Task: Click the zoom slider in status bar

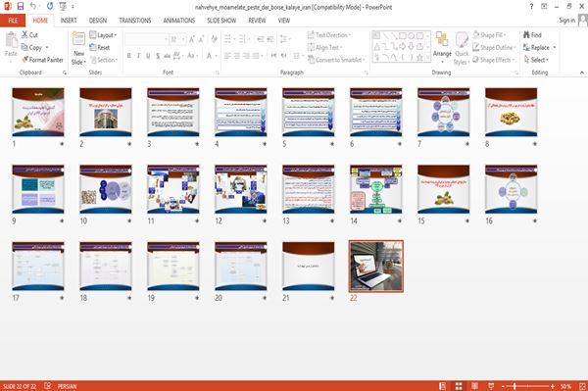Action: [x=527, y=386]
